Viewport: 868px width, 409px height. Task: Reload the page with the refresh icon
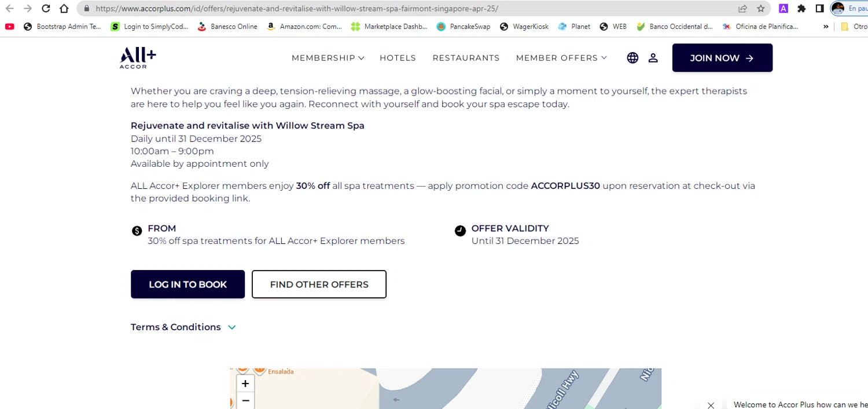(46, 9)
